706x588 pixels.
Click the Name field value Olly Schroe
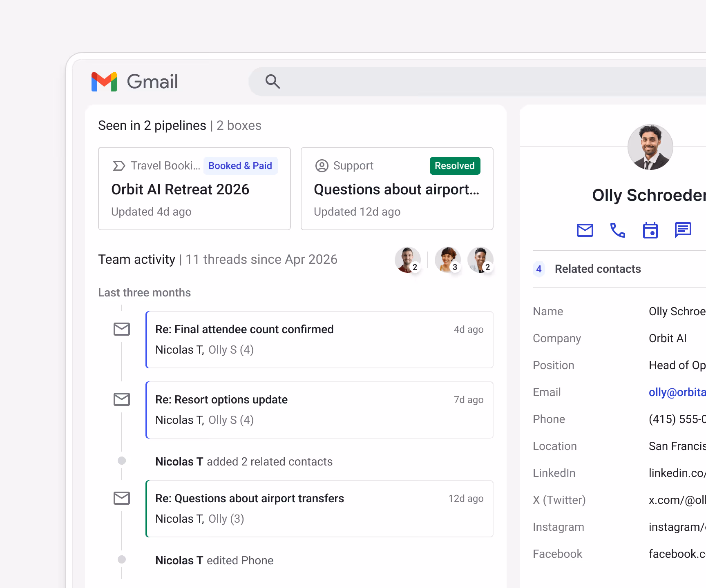tap(677, 312)
